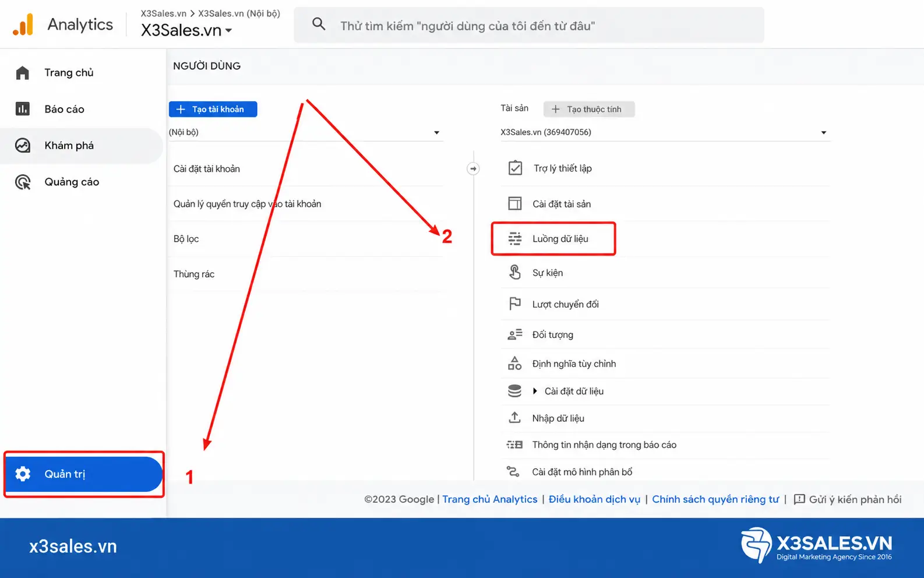This screenshot has width=924, height=578.
Task: Open Trang chủ home icon in sidebar
Action: tap(23, 73)
